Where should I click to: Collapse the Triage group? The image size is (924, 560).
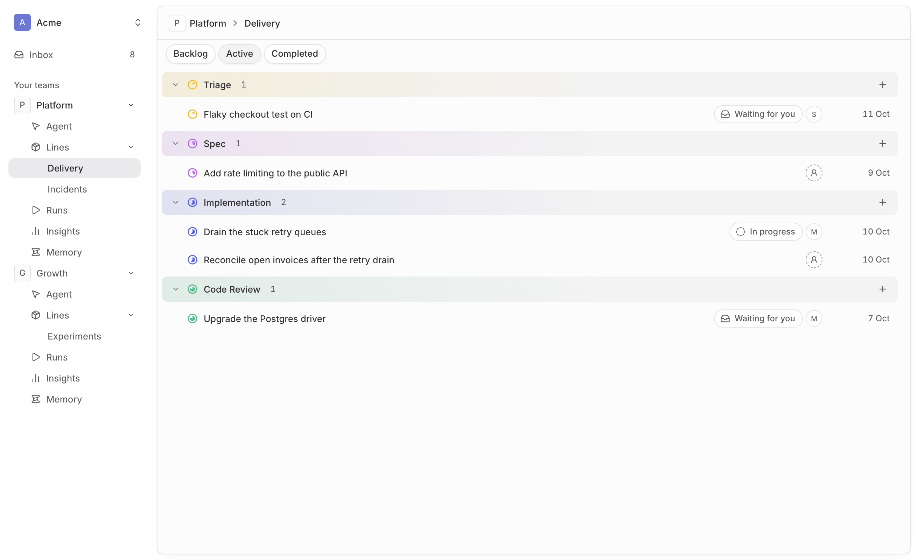pos(175,85)
